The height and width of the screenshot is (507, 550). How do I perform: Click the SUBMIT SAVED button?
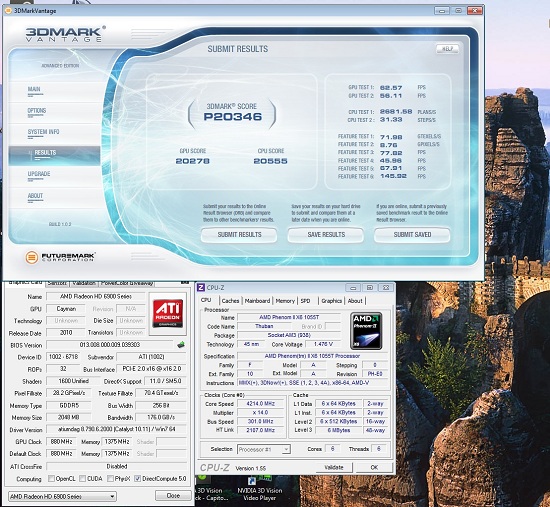tap(412, 235)
